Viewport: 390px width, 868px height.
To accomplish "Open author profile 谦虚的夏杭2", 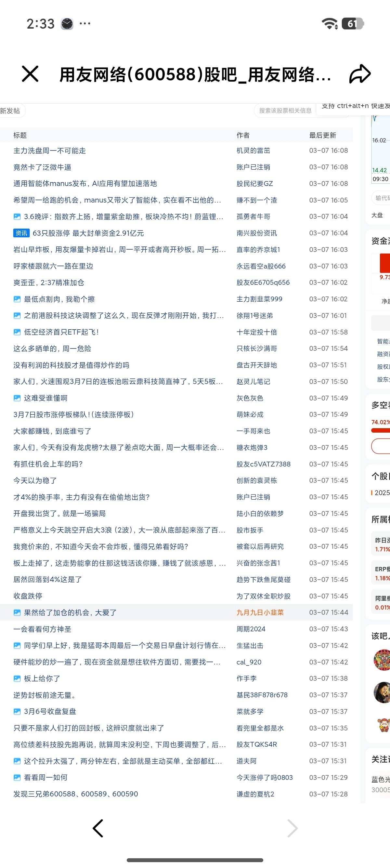I will 255,794.
